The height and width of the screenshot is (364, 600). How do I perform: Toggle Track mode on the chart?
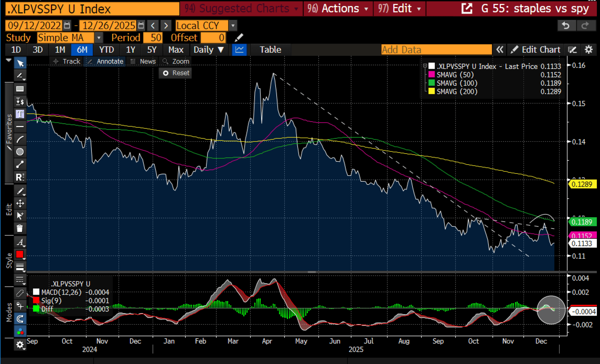67,61
